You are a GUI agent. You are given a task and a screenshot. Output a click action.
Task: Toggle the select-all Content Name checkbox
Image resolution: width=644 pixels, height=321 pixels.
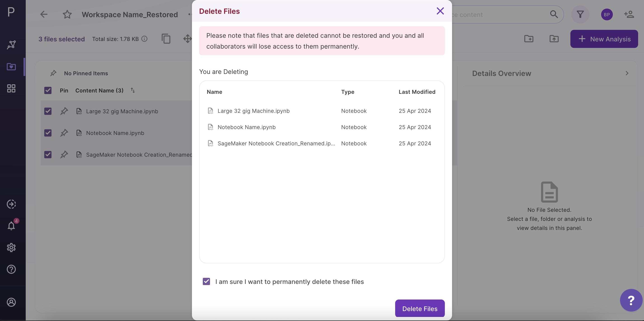[x=48, y=90]
